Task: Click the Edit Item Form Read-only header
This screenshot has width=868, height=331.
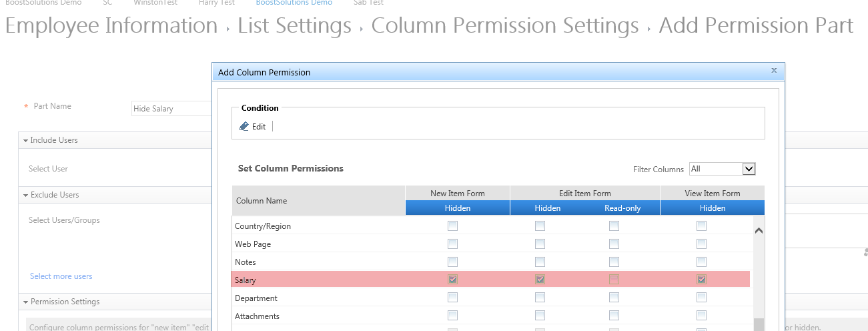Action: click(x=622, y=208)
